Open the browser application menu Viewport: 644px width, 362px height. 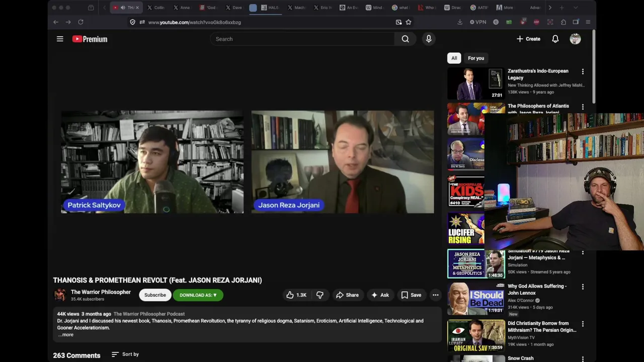pos(588,22)
